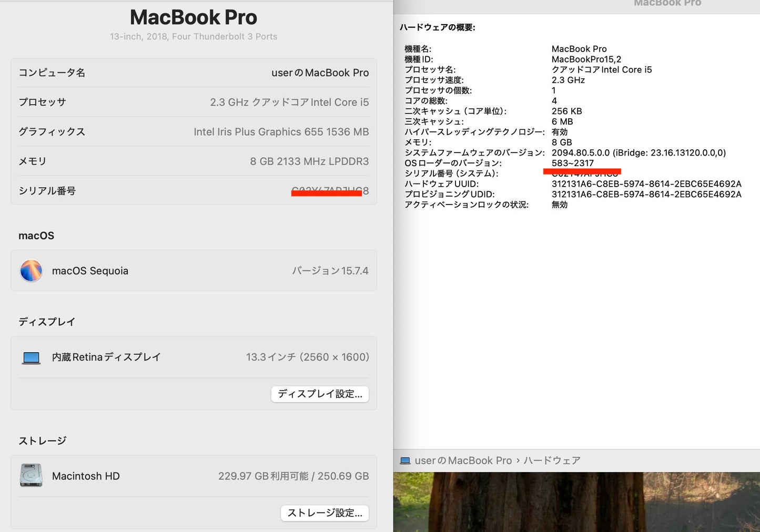Click 'MacBook Pro' model name value in hardware overview
The width and height of the screenshot is (760, 532).
click(x=579, y=49)
